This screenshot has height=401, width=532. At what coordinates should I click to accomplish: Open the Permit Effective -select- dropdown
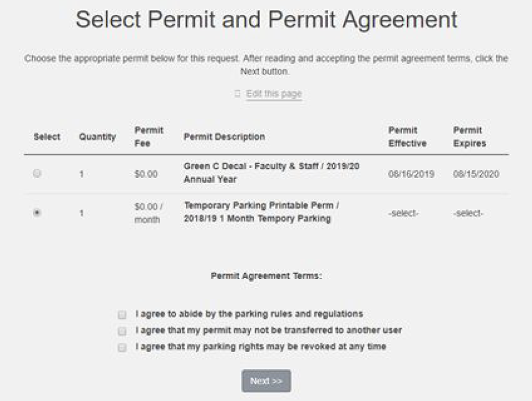tap(404, 213)
